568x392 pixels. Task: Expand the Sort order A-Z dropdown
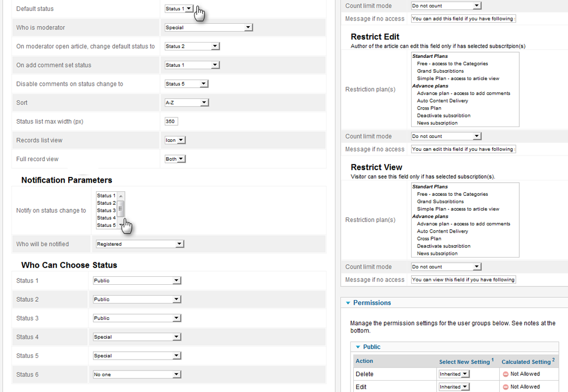coord(186,103)
